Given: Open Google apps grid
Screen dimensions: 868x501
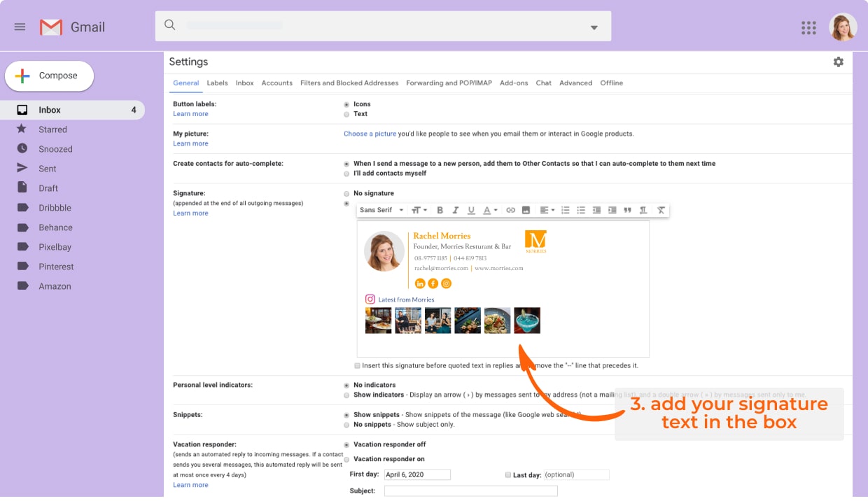Looking at the screenshot, I should [x=808, y=27].
